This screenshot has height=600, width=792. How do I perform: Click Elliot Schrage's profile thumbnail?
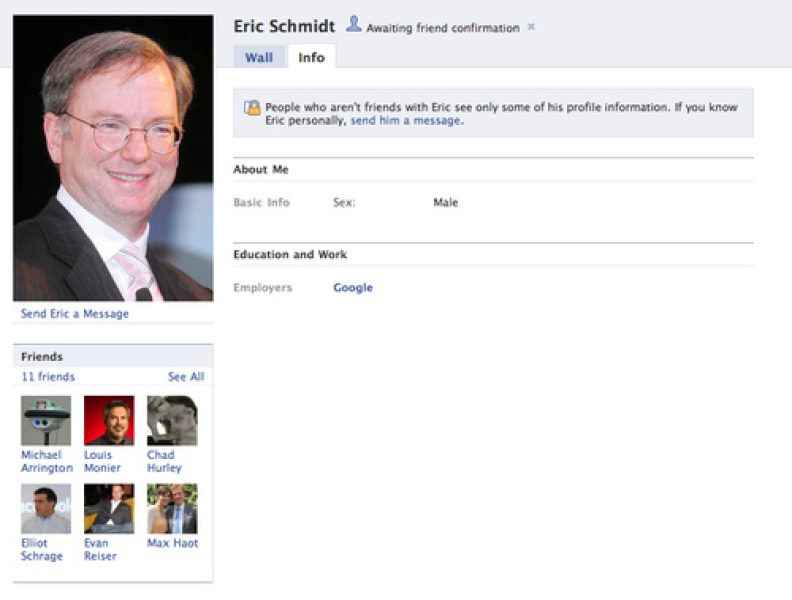click(46, 509)
